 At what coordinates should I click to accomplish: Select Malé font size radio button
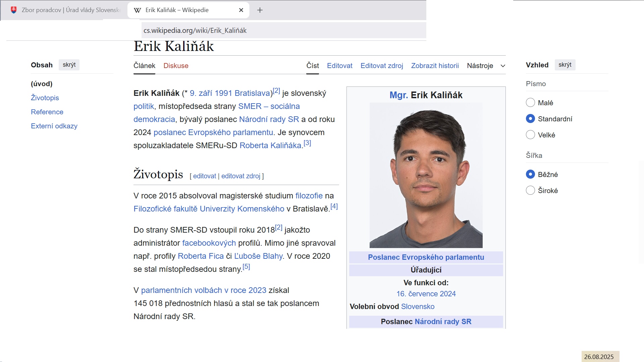click(530, 103)
